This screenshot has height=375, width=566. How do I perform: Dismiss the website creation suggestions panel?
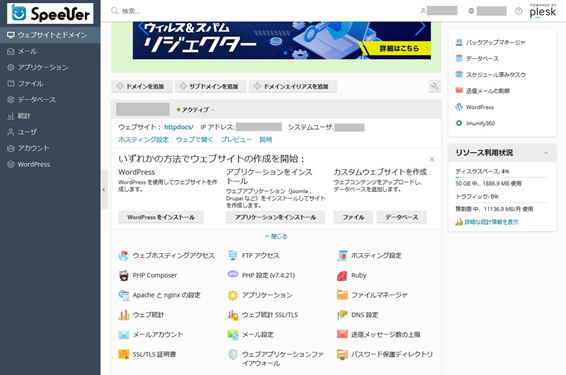[432, 159]
